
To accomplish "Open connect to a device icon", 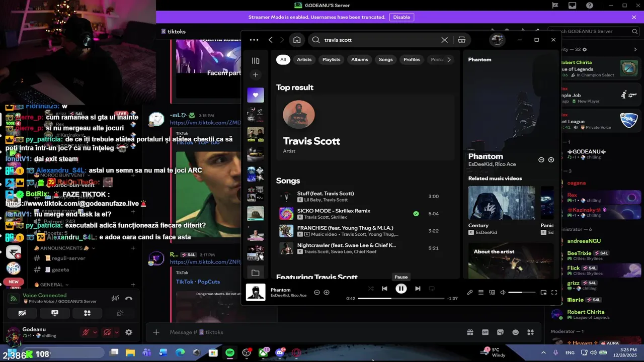I will [x=492, y=293].
